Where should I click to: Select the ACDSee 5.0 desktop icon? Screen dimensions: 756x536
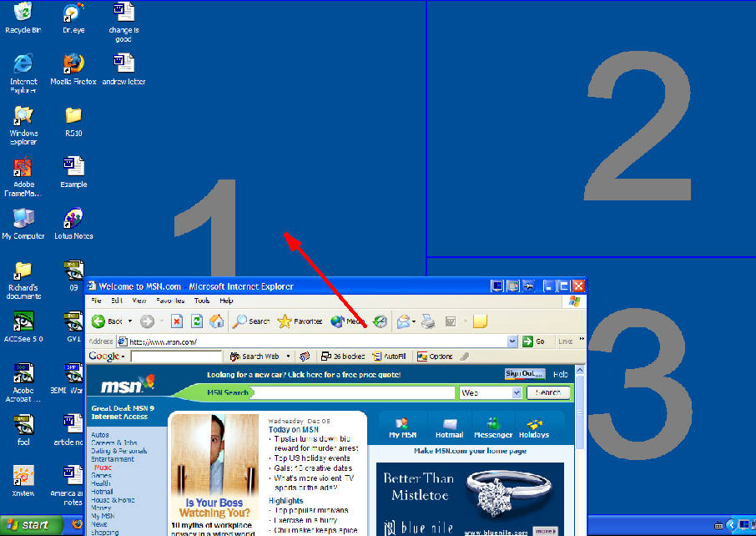pyautogui.click(x=23, y=327)
